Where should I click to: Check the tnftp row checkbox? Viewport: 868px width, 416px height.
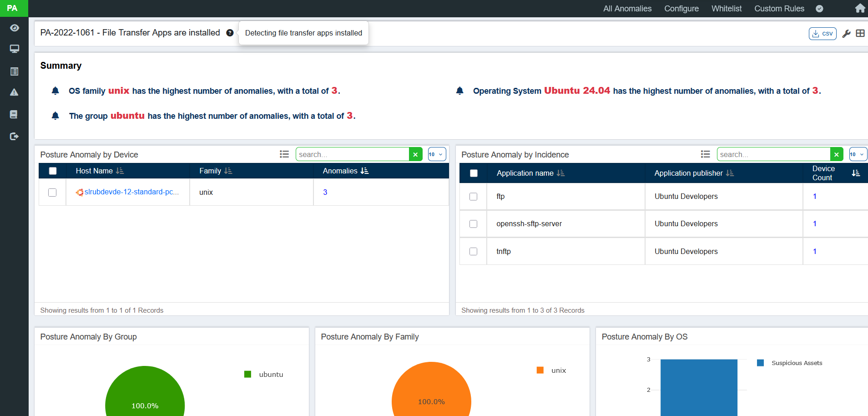tap(474, 251)
